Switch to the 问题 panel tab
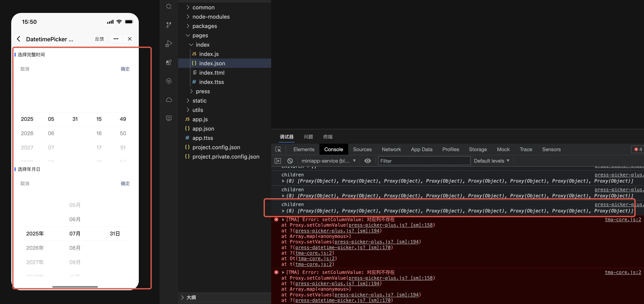The width and height of the screenshot is (644, 304). coord(308,137)
